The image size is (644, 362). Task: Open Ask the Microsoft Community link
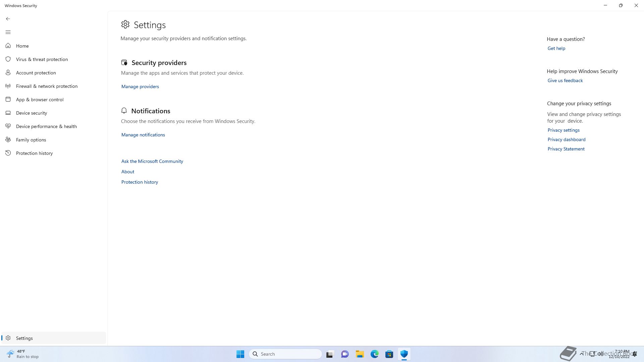(152, 161)
